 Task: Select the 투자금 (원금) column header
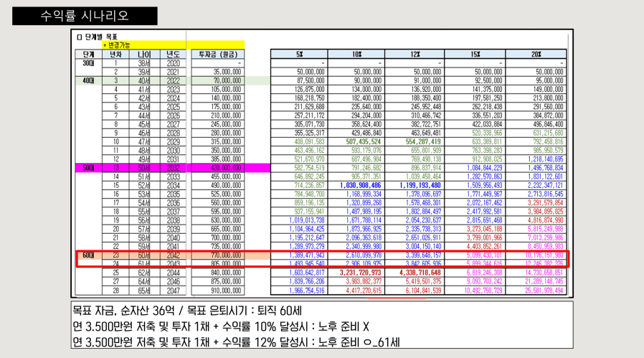216,55
